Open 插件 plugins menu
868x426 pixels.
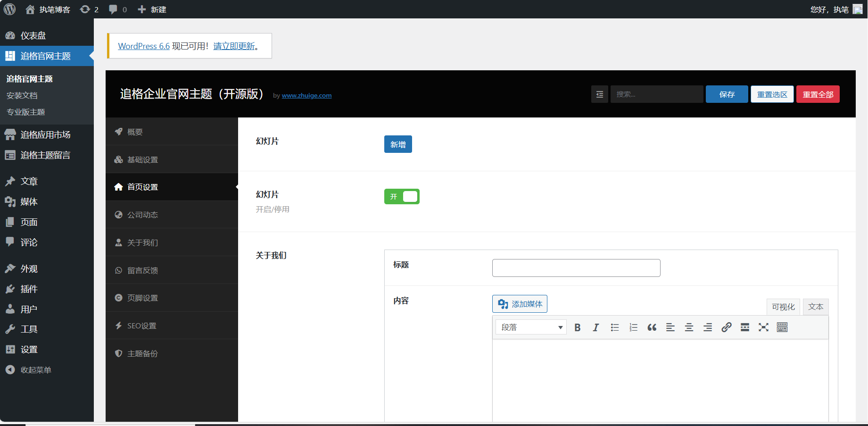(x=47, y=289)
